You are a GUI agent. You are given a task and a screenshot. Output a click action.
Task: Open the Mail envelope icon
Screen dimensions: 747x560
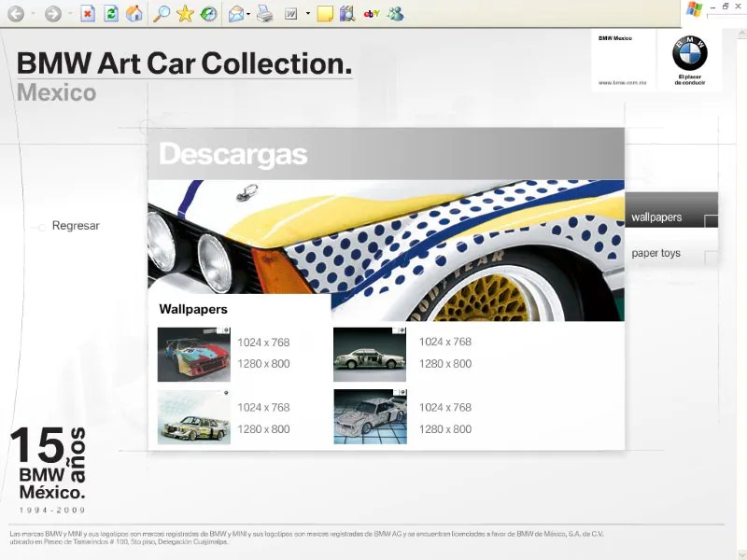click(236, 14)
